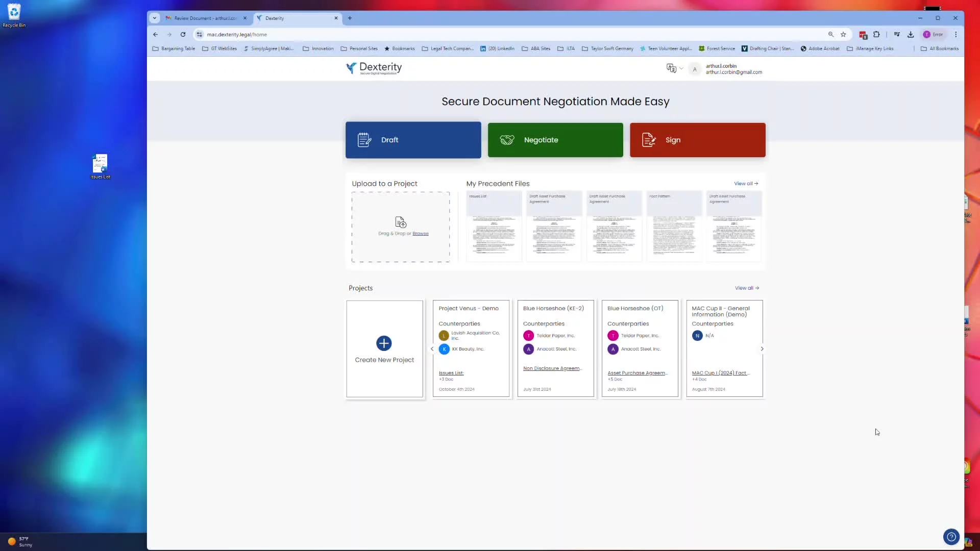This screenshot has height=551, width=980.
Task: Click the Create New Project plus icon
Action: 384,343
